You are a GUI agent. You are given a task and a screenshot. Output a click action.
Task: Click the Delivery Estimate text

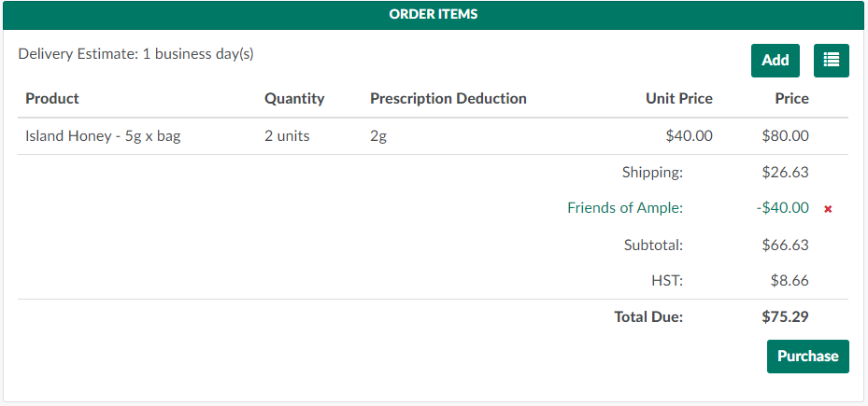coord(135,54)
